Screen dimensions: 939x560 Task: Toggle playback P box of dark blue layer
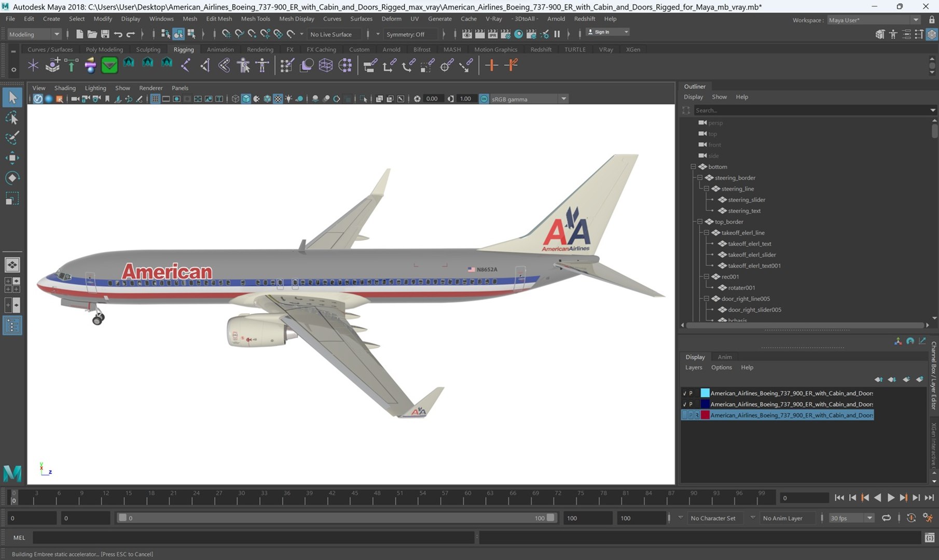point(691,404)
